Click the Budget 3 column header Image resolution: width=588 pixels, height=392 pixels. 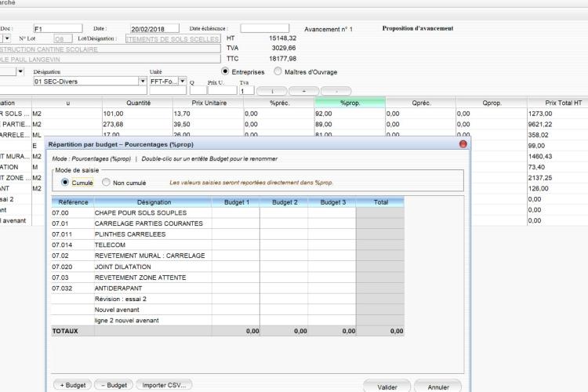tap(332, 202)
